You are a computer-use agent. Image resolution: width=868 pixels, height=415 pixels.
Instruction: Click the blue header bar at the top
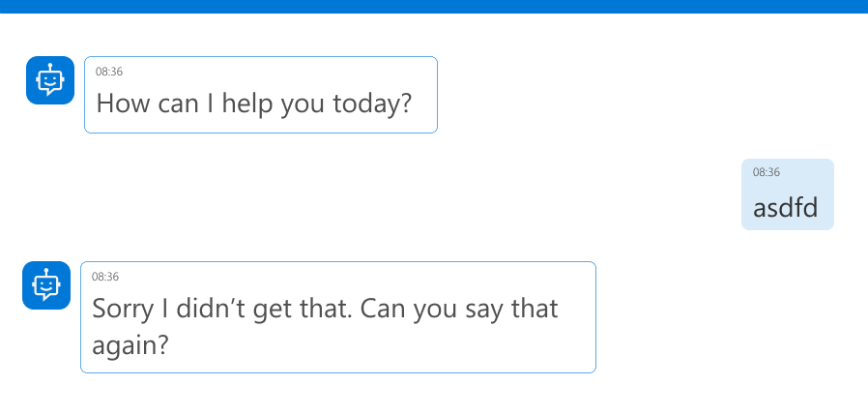pyautogui.click(x=434, y=6)
